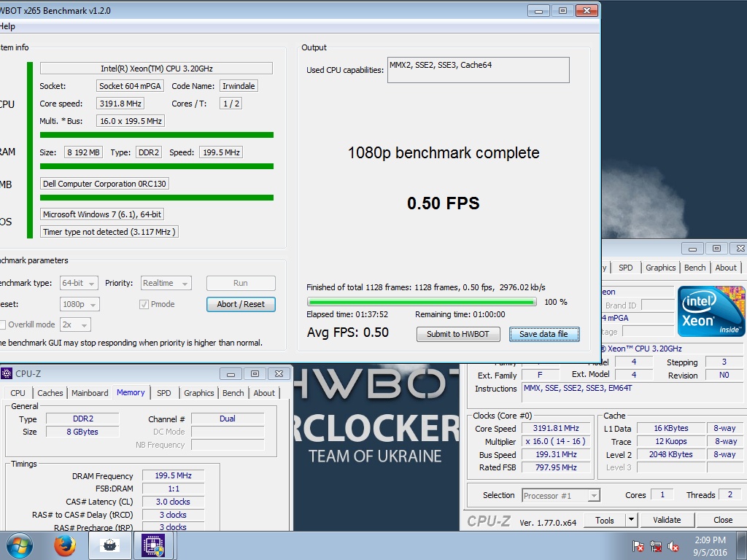Select Memory tab in CPU-Z
The width and height of the screenshot is (747, 560).
[x=131, y=392]
